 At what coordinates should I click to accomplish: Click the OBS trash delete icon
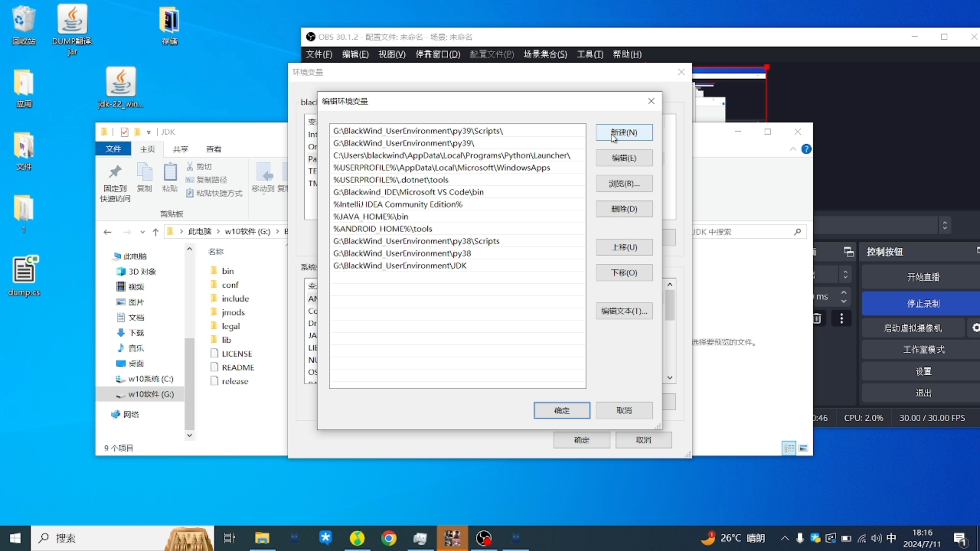click(817, 319)
